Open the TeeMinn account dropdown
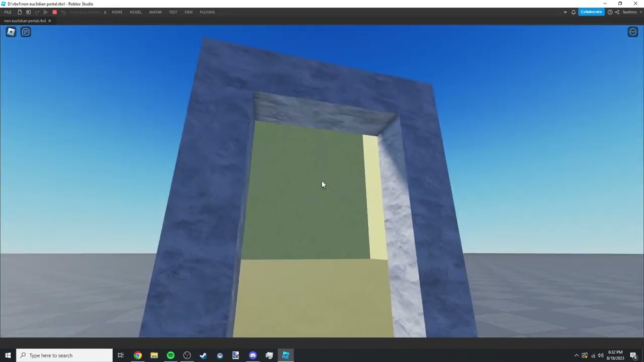Viewport: 644px width, 362px height. tap(631, 12)
